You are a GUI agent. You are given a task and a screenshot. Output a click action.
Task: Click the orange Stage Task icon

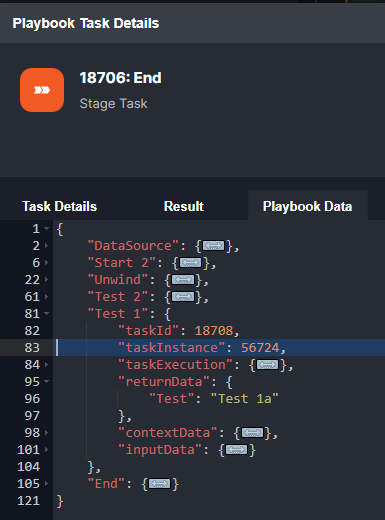(x=42, y=90)
